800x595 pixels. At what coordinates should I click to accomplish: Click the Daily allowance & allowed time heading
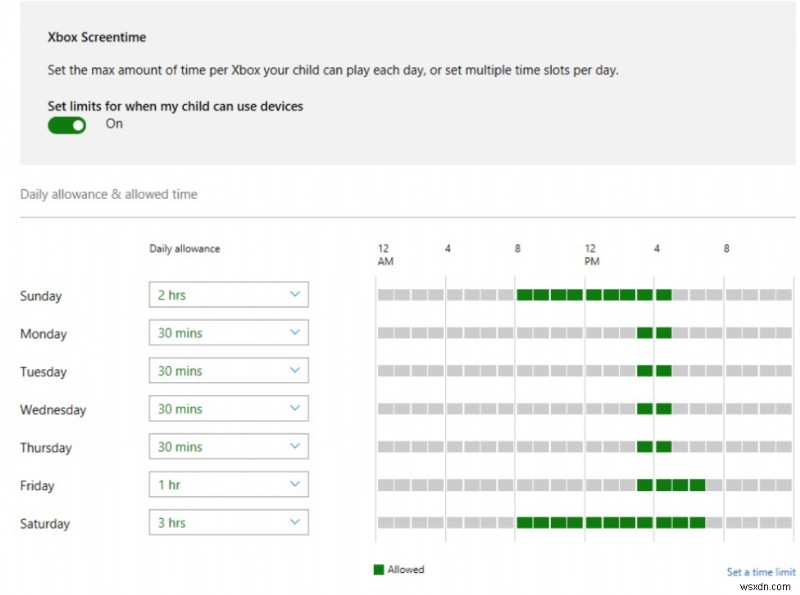109,194
